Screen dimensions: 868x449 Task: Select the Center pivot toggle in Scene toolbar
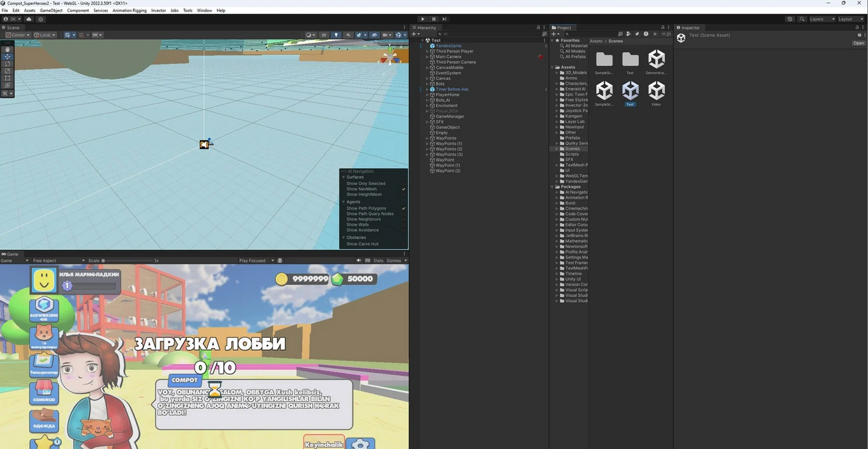[x=17, y=35]
